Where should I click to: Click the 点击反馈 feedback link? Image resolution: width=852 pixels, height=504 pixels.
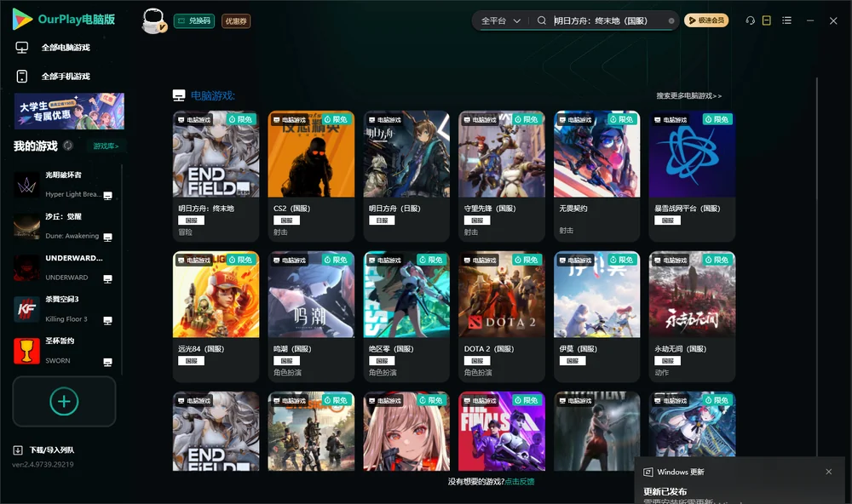(520, 481)
